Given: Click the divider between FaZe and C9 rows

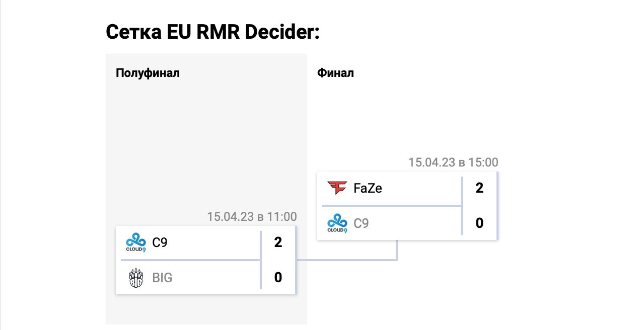Looking at the screenshot, I should 392,206.
